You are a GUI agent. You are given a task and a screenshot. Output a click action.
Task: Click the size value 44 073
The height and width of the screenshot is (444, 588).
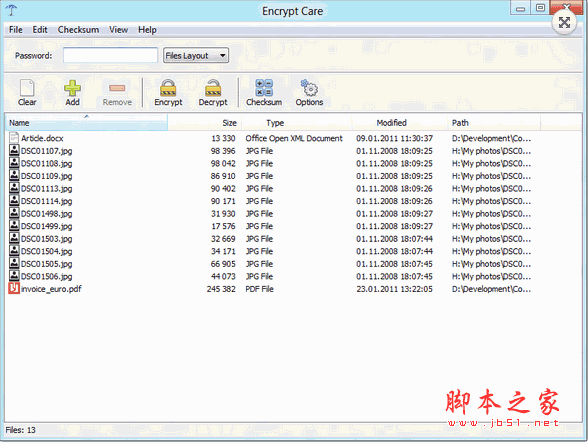224,277
